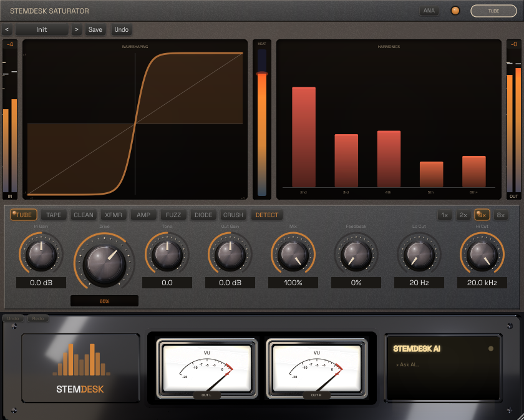Click the Mix 100% value field
This screenshot has height=420, width=524.
click(x=293, y=283)
